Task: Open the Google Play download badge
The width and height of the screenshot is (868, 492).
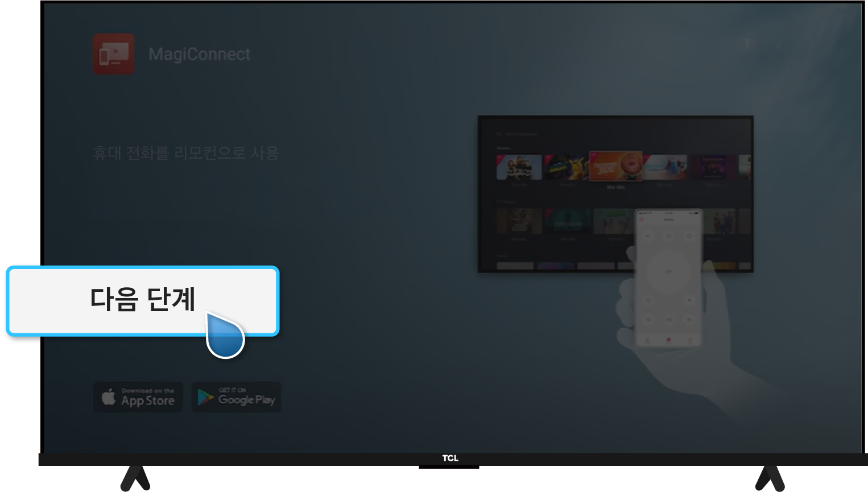Action: pyautogui.click(x=236, y=397)
